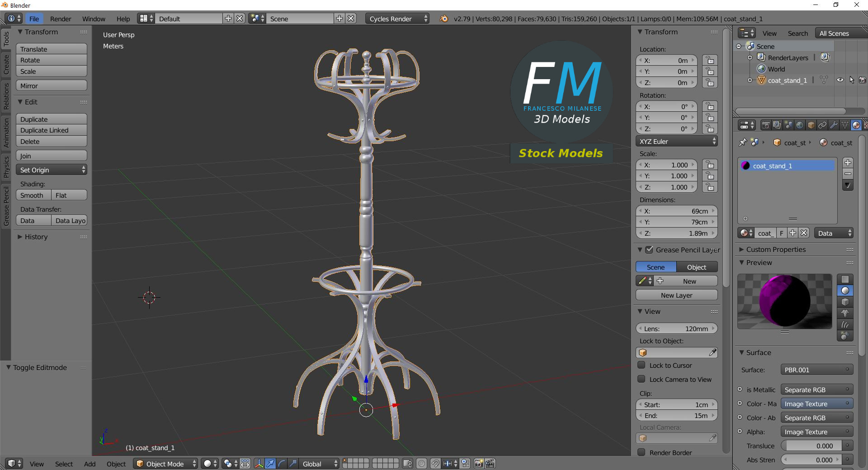Open the Mesh Data triangle tab
The image size is (868, 470).
(x=845, y=125)
